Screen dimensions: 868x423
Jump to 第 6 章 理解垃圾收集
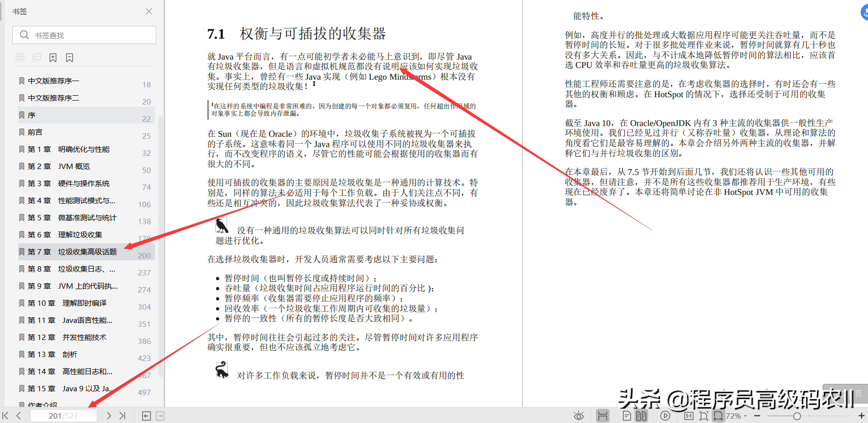pos(86,234)
